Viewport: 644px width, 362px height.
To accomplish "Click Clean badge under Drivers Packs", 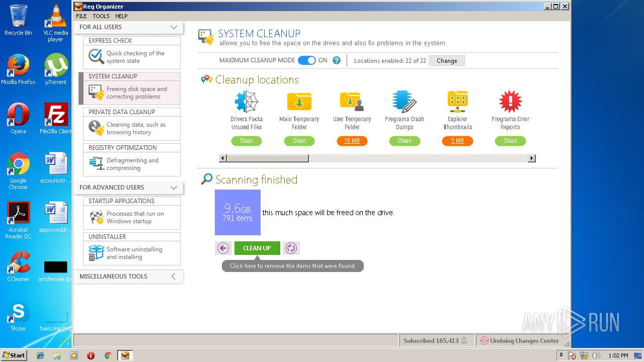I will (247, 141).
